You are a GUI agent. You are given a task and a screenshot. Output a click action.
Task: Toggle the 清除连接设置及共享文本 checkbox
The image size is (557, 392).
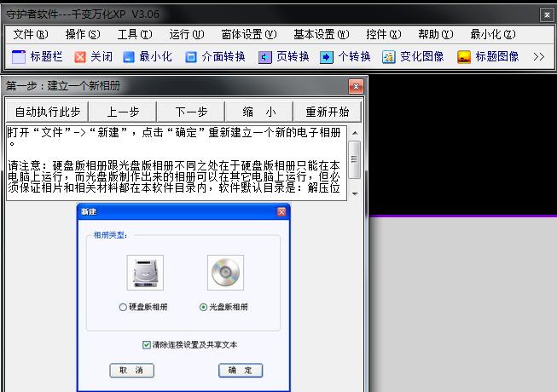pos(147,344)
